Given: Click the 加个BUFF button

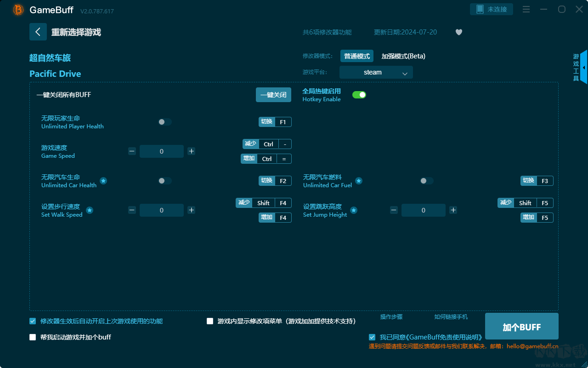Looking at the screenshot, I should coord(522,327).
